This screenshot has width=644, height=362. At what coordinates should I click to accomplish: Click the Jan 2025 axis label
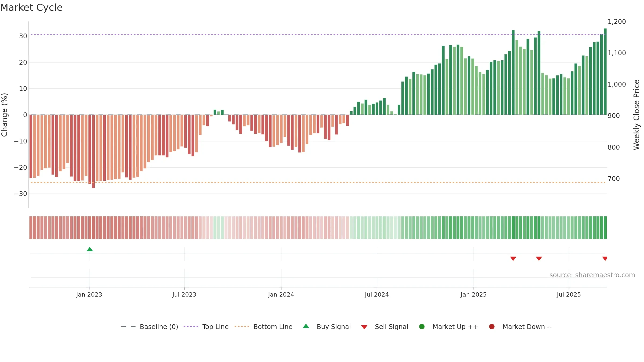pos(473,294)
